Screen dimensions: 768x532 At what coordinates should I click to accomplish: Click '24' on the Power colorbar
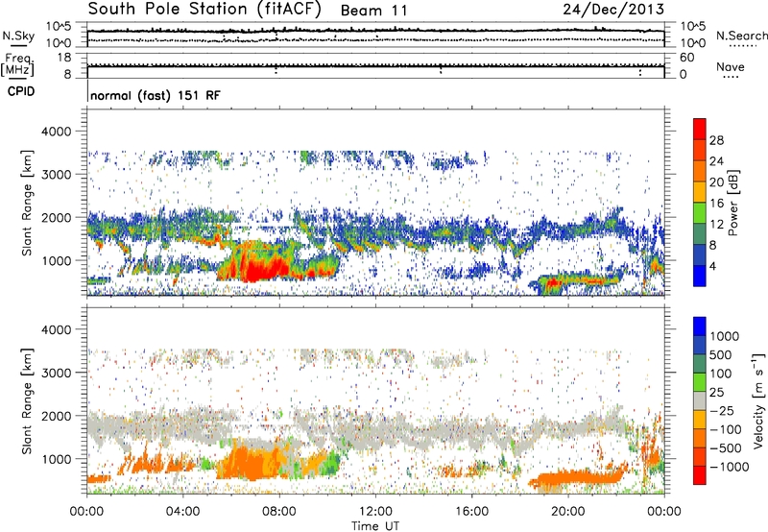[x=716, y=161]
